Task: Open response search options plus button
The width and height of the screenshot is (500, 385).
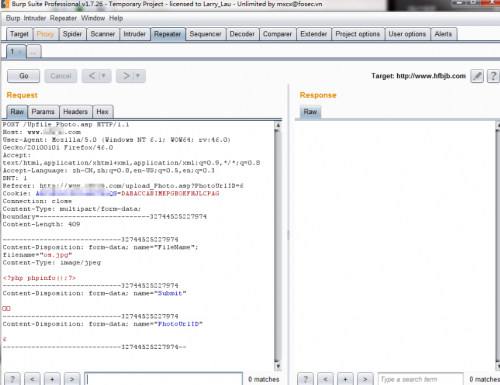Action: point(345,379)
